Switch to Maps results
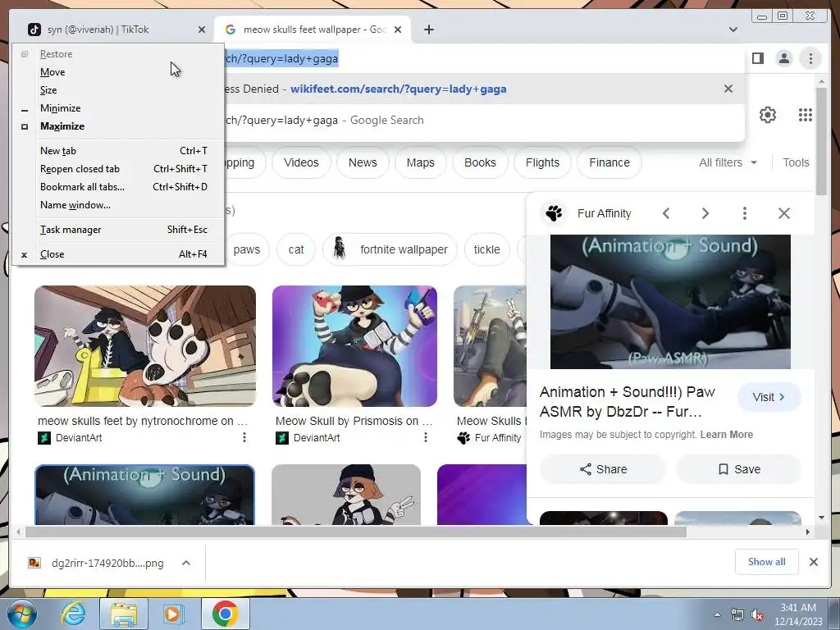This screenshot has width=840, height=630. [421, 162]
